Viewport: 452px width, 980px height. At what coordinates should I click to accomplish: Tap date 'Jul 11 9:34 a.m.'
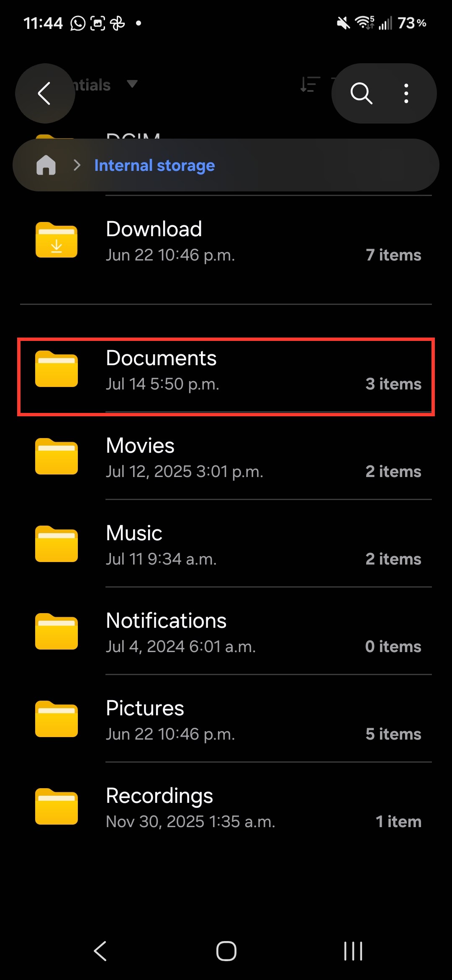coord(161,559)
